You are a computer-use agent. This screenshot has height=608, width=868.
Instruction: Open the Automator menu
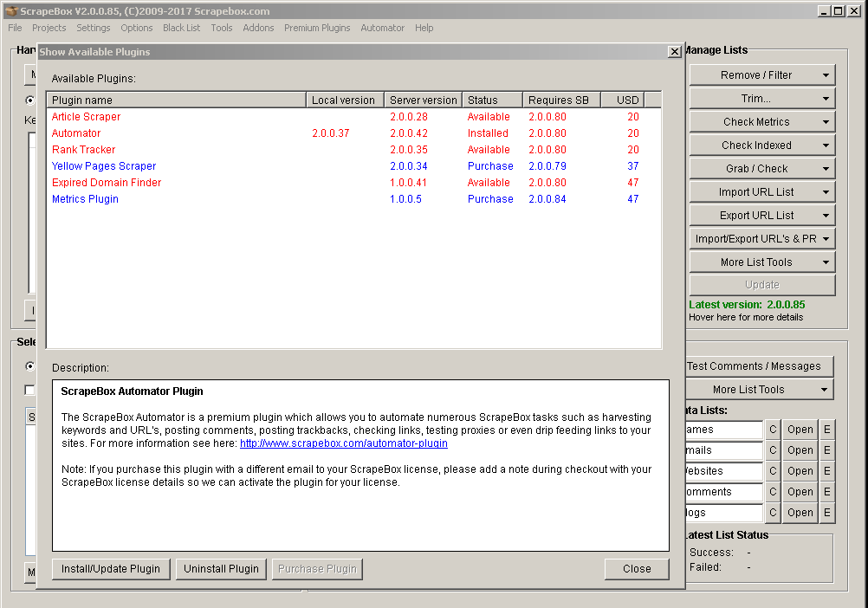click(383, 28)
